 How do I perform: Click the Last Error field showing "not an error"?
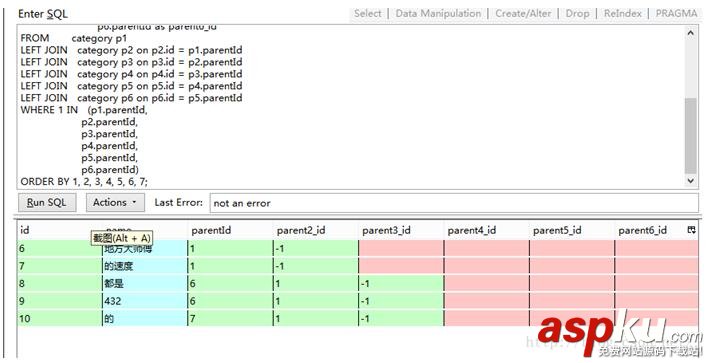click(x=454, y=203)
